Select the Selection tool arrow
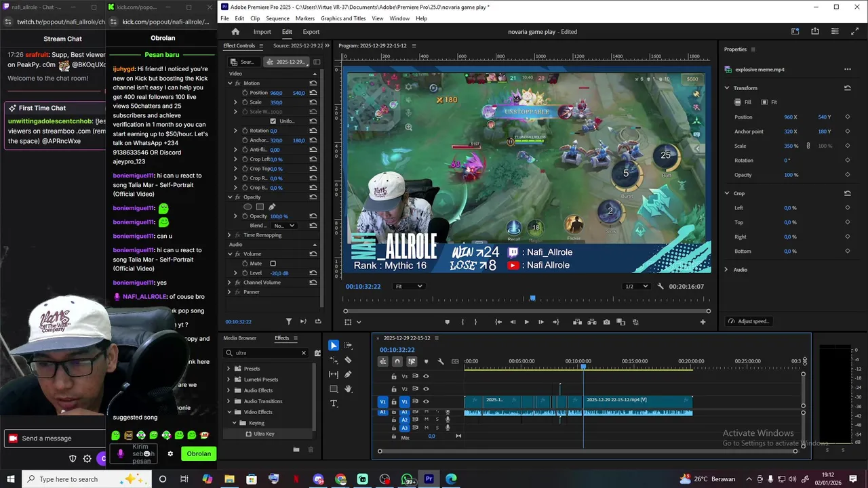 (334, 346)
